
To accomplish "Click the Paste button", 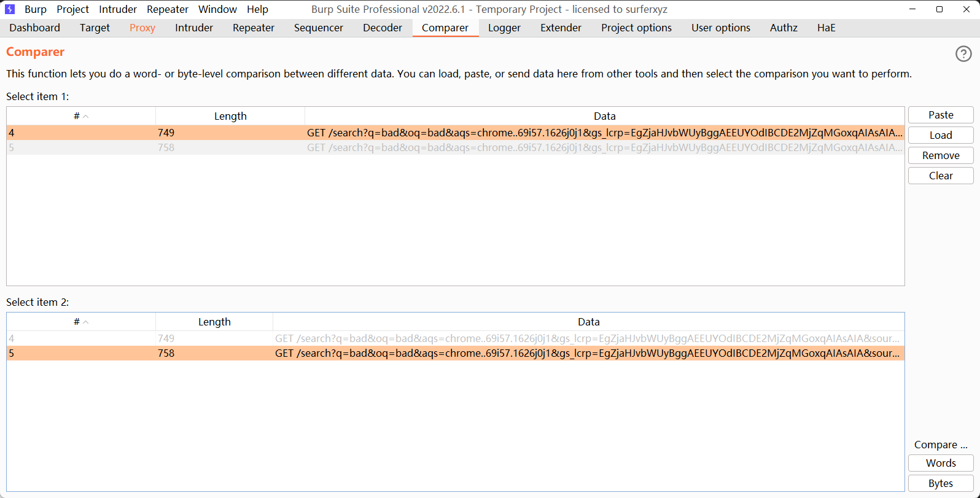I will (941, 115).
